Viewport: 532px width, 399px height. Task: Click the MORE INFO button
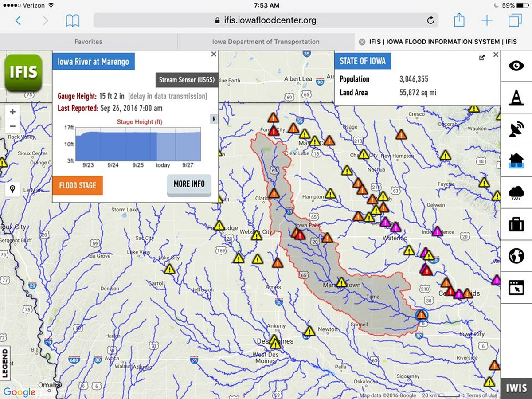click(189, 184)
